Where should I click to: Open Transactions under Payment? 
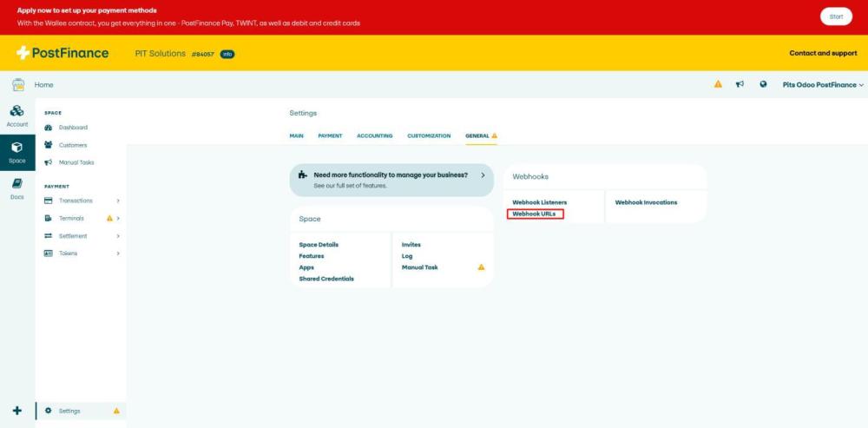(76, 201)
